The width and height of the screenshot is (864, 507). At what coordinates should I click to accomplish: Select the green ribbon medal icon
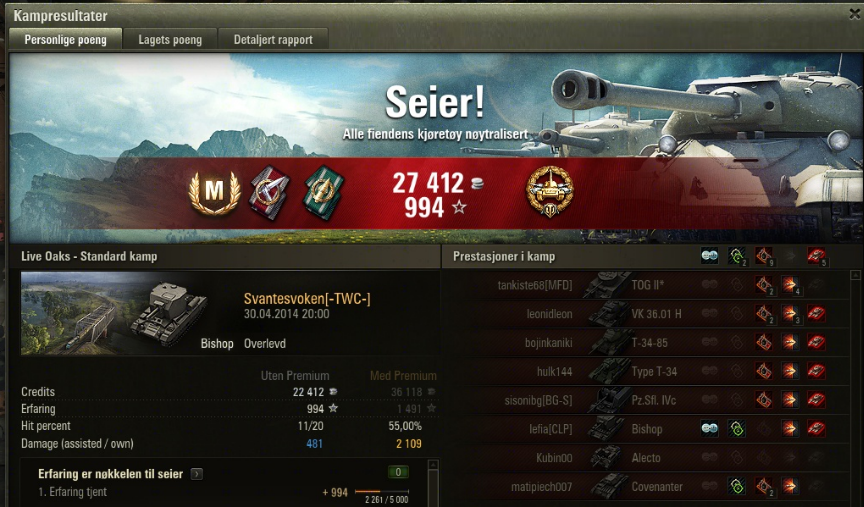point(323,193)
